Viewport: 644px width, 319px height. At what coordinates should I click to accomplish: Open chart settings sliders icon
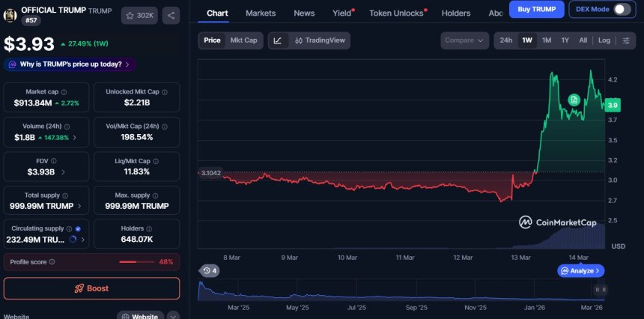627,40
